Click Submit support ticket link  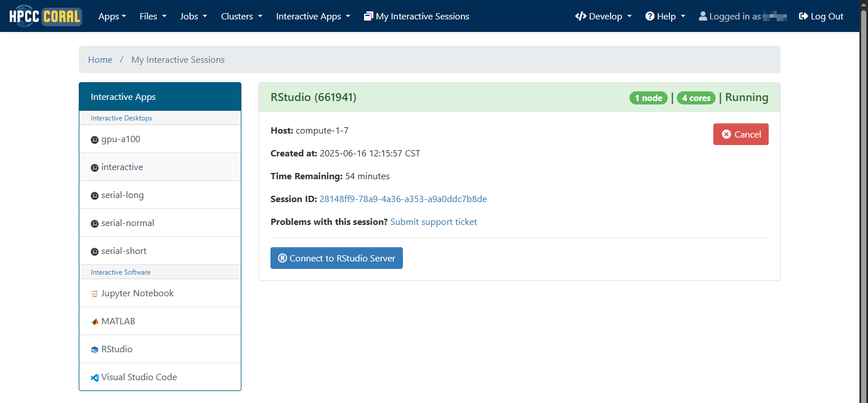point(434,222)
